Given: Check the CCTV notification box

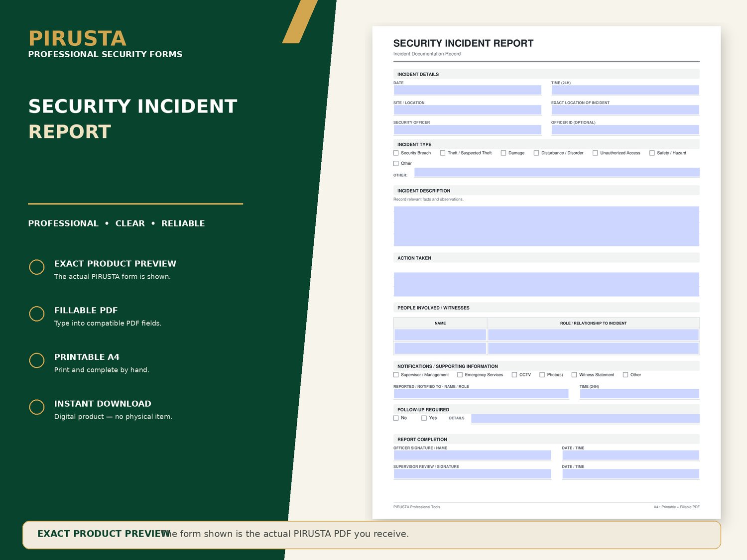Looking at the screenshot, I should (x=514, y=375).
